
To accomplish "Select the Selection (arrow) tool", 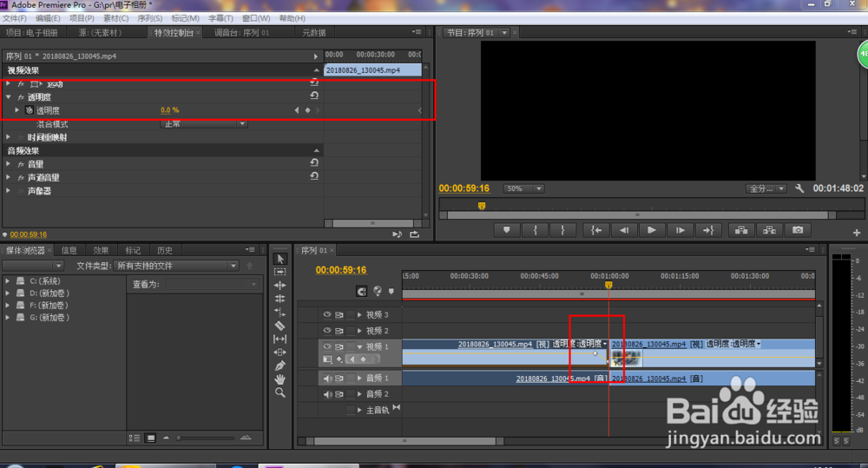I will click(x=280, y=259).
